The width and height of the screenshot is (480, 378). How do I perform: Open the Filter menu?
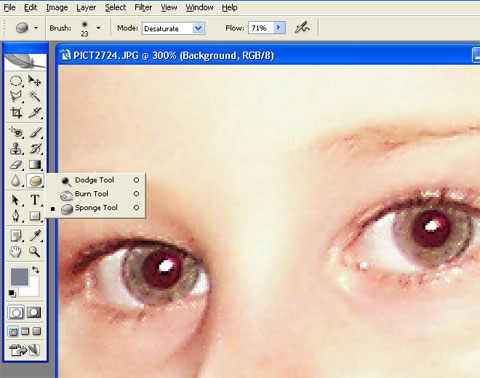coord(143,7)
